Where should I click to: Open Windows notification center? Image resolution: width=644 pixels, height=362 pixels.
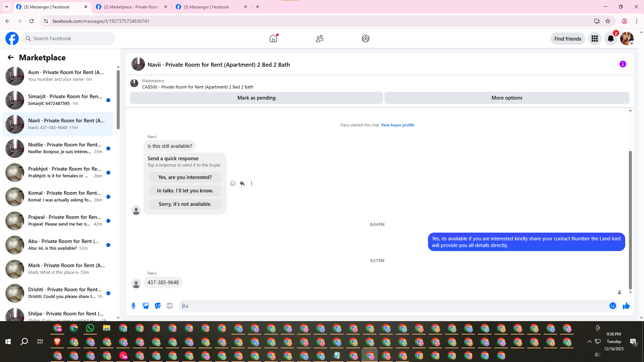[633, 342]
